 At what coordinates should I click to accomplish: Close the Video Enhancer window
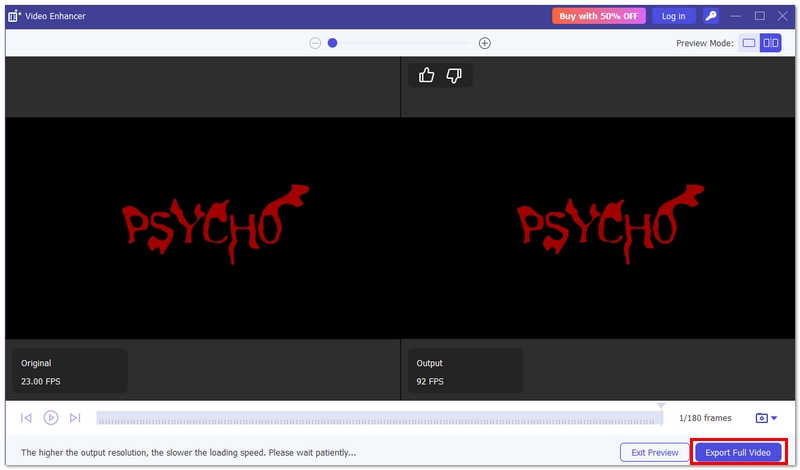[x=783, y=16]
